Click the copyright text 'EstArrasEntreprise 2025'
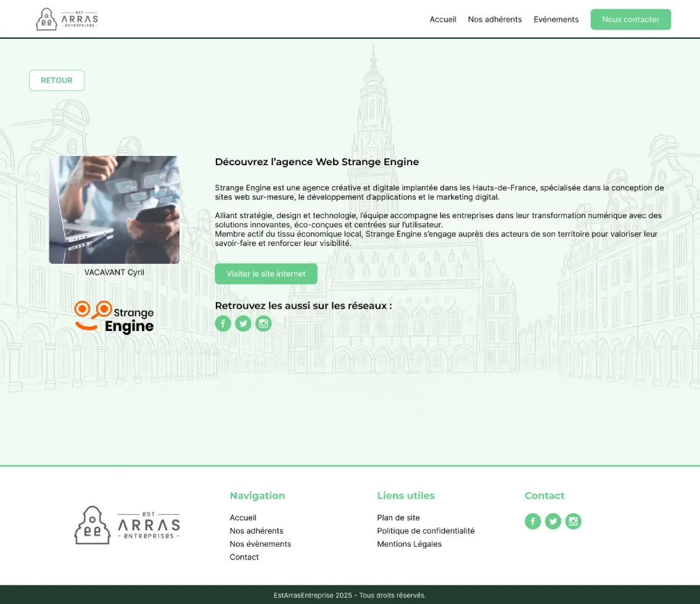Screen dimensions: 700x604 pyautogui.click(x=313, y=595)
